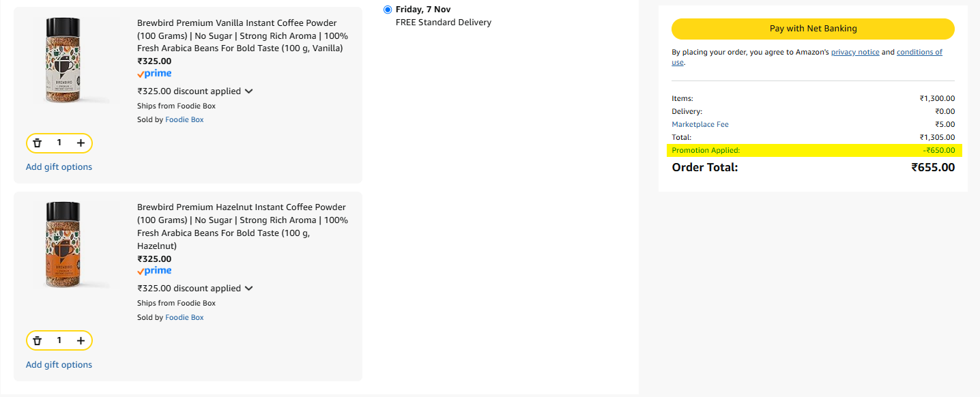Click Prime logo under Vanilla coffee price
The width and height of the screenshot is (980, 397).
coord(154,74)
